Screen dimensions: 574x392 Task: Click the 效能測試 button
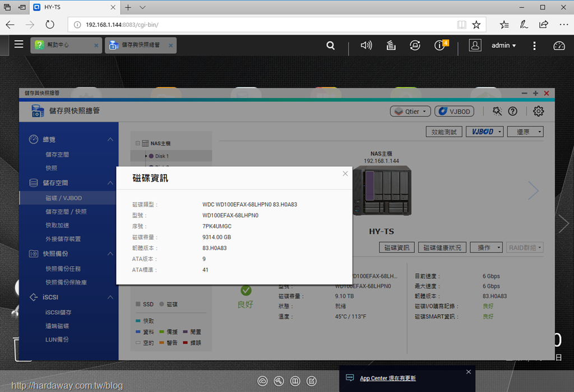click(x=444, y=132)
